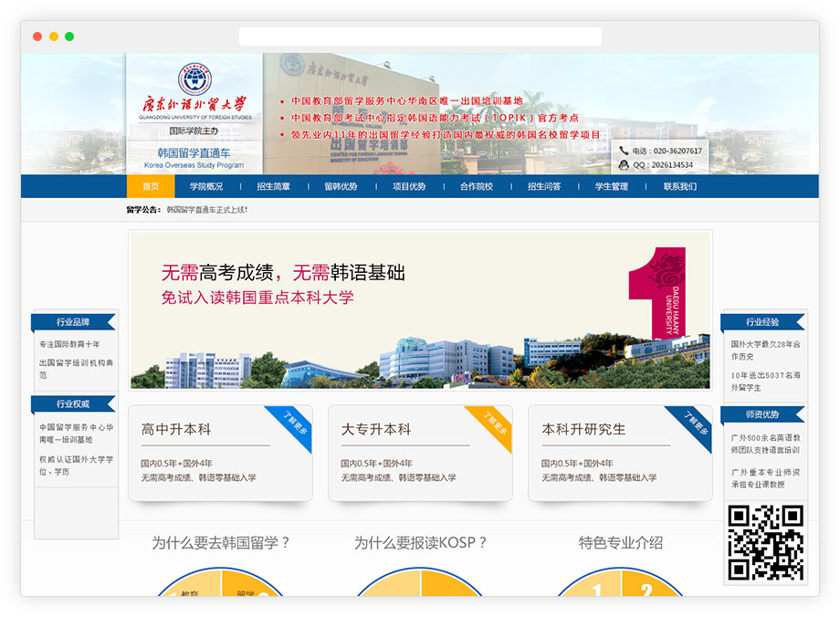Open the 招生简章 menu item
Viewport: 840px width, 617px height.
pyautogui.click(x=273, y=186)
